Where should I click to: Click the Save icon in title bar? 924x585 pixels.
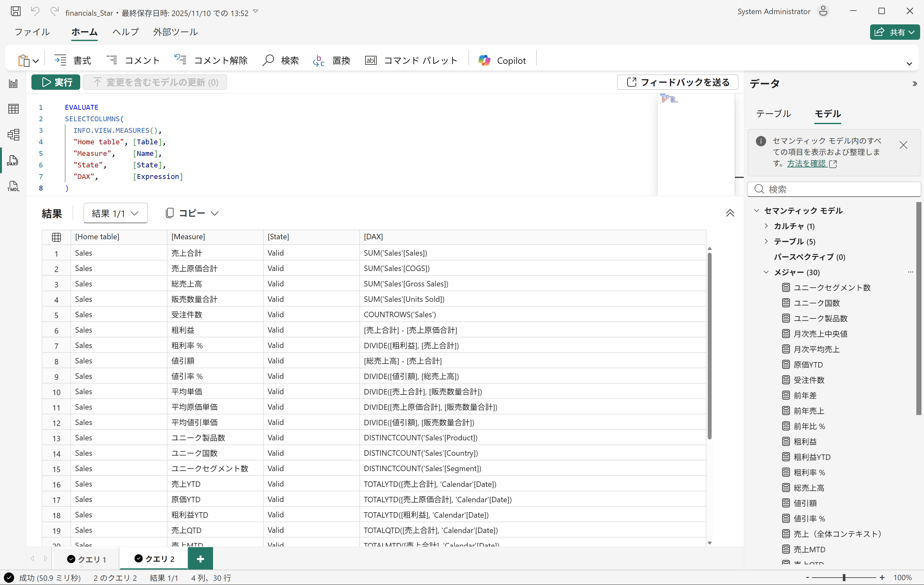tap(16, 12)
